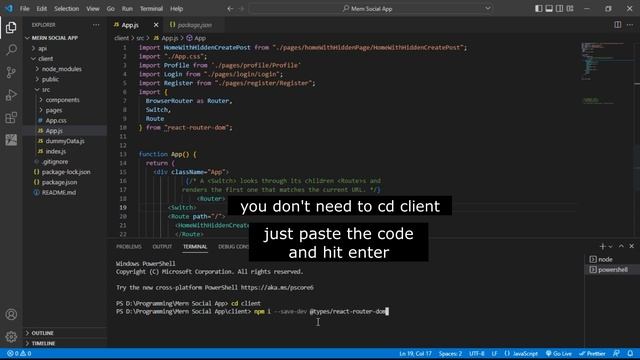Click the split editor right icon
This screenshot has width=640, height=360.
pyautogui.click(x=618, y=25)
